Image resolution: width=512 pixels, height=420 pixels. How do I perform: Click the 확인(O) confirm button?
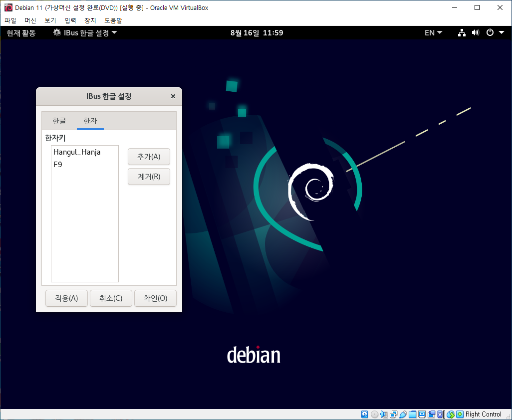point(155,298)
